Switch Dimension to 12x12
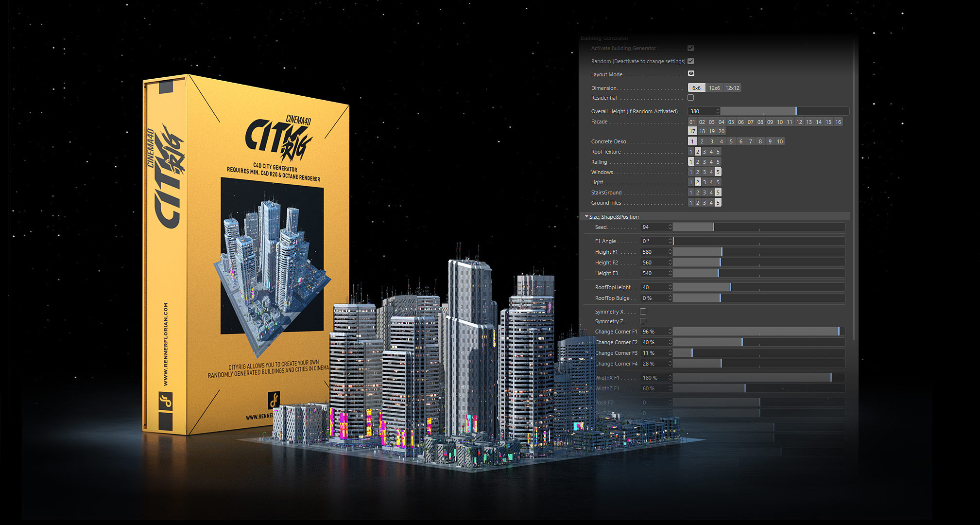 point(732,87)
